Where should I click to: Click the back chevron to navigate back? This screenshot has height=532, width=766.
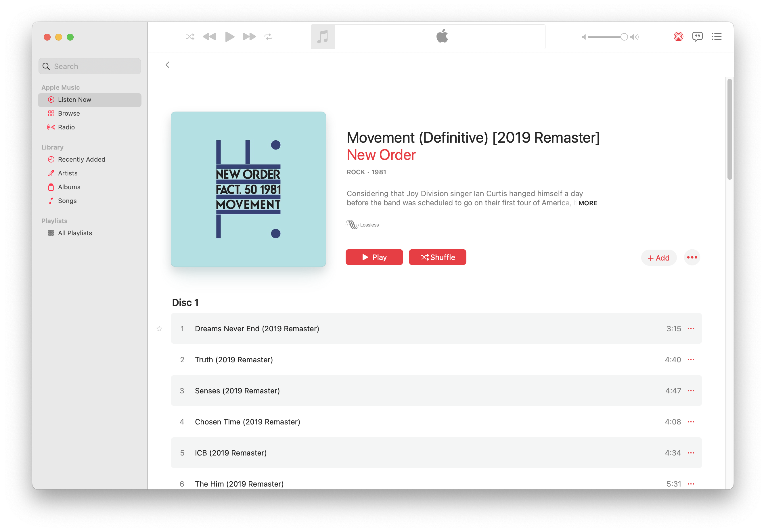(x=167, y=65)
